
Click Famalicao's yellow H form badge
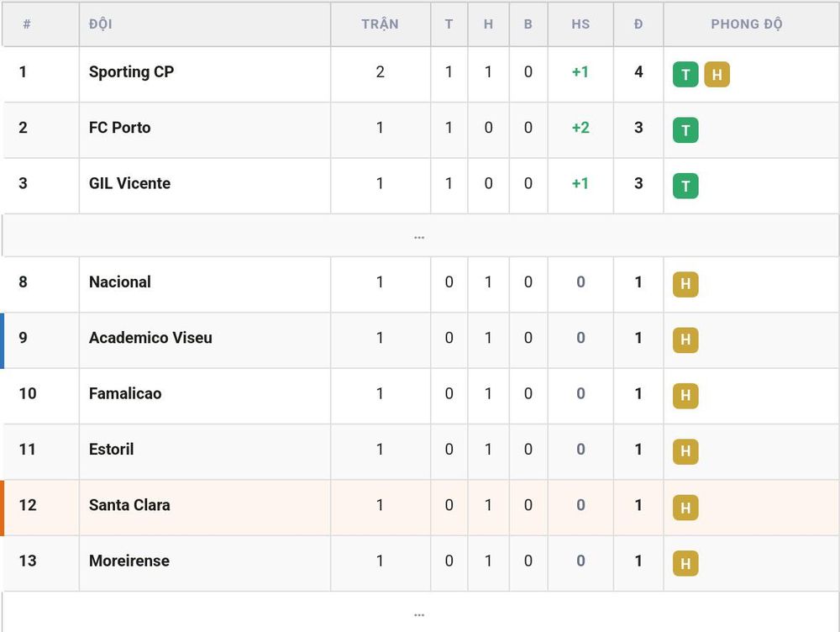[685, 396]
